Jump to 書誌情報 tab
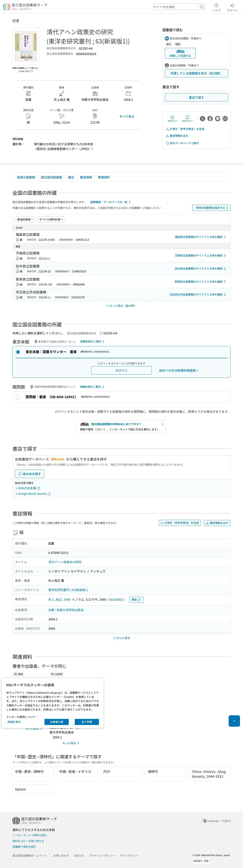 pyautogui.click(x=86, y=177)
